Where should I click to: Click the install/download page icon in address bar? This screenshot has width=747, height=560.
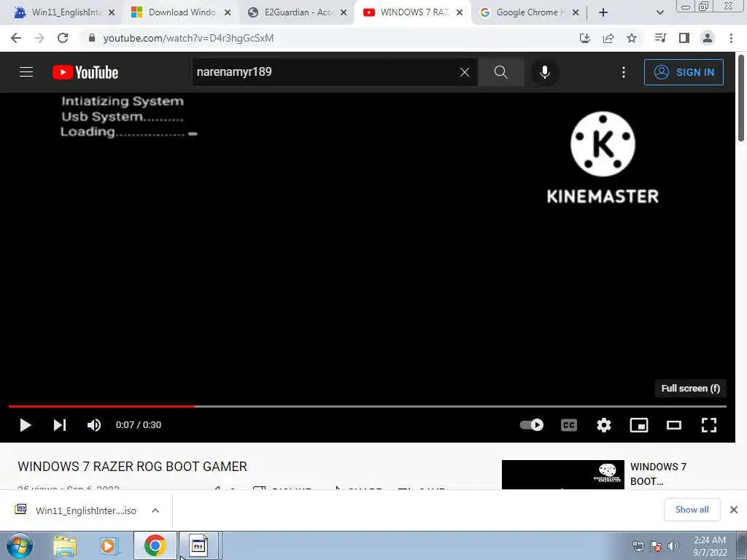pyautogui.click(x=585, y=38)
